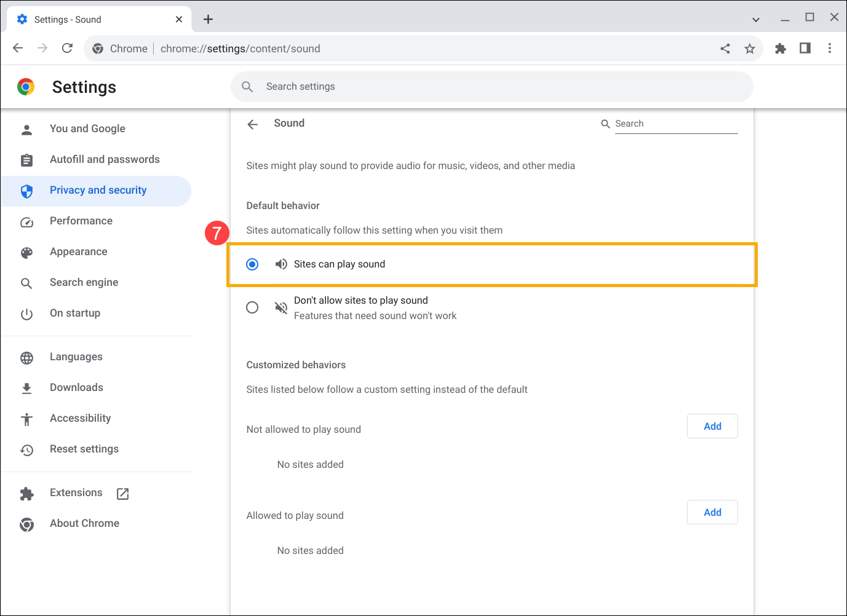Bookmark this page with the star icon

click(x=749, y=49)
